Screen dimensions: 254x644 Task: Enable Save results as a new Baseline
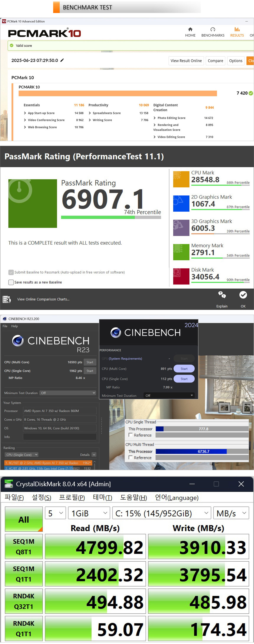coord(11,282)
